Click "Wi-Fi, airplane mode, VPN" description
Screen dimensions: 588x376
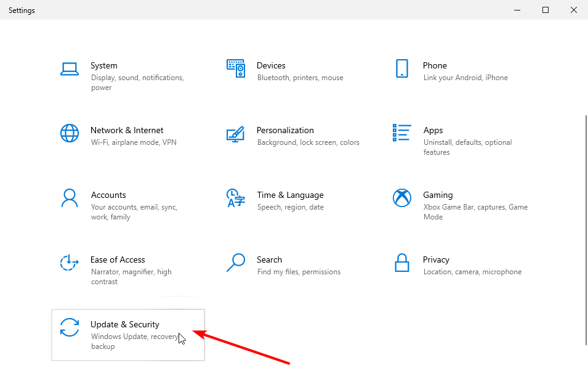point(134,142)
